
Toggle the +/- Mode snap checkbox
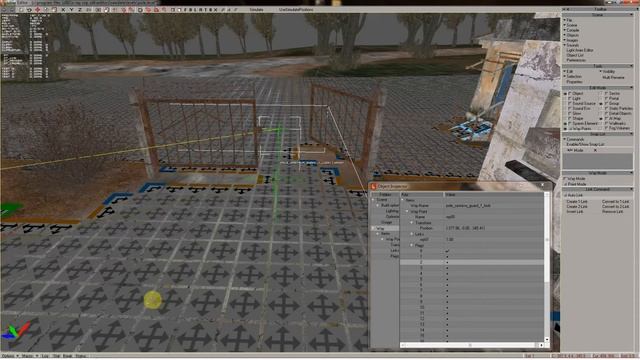pos(576,150)
